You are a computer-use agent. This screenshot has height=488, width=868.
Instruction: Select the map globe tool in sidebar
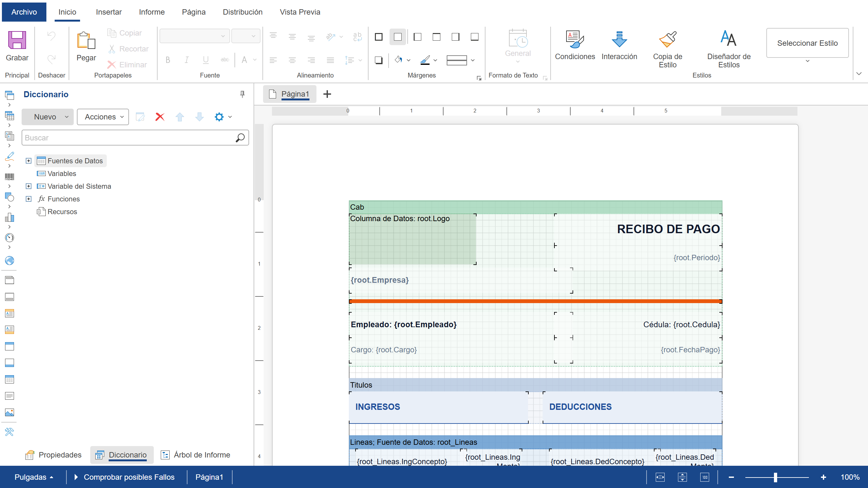coord(10,261)
